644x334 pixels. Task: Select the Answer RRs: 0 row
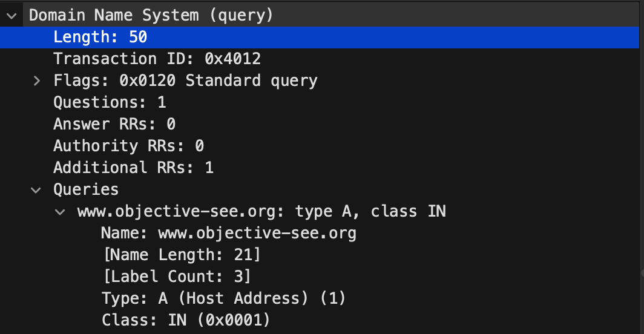click(320, 124)
